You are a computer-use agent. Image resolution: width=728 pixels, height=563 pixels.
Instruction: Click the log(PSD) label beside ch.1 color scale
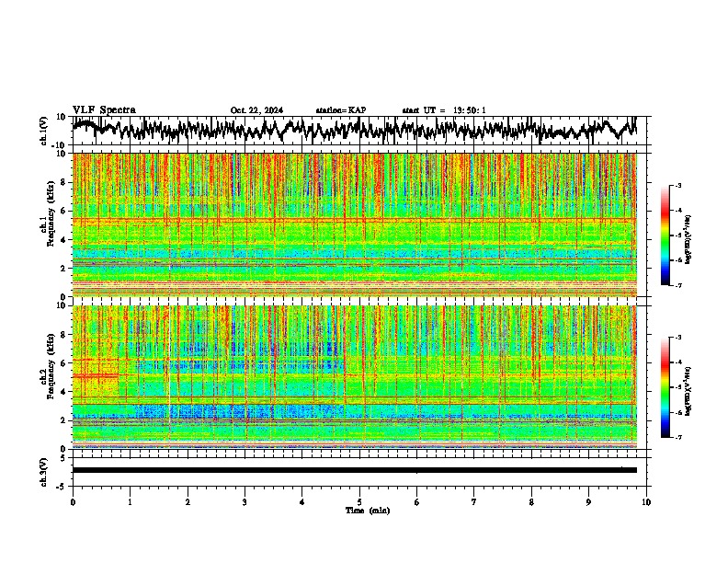click(x=688, y=240)
